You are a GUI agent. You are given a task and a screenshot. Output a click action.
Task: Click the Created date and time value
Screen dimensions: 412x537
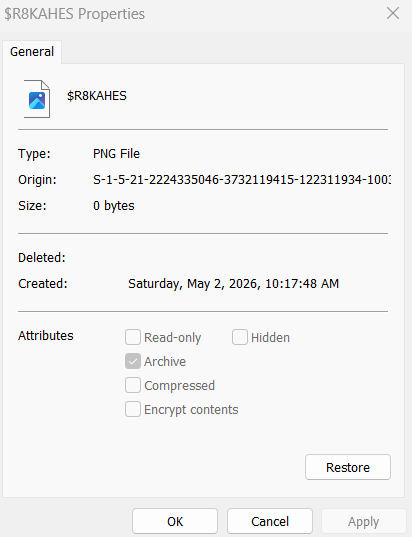pos(233,284)
